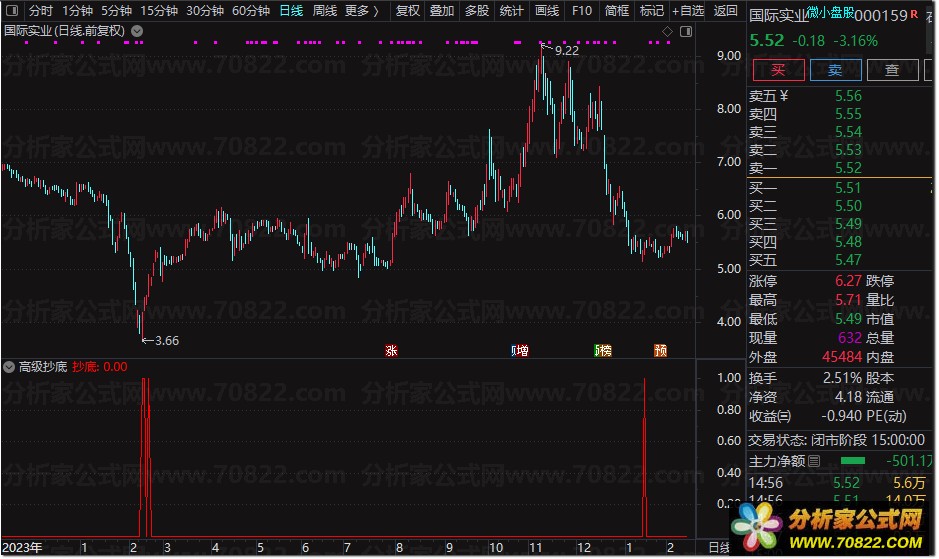Activate 画线 drawing tool
Screen dimensions: 939x559
tap(547, 10)
